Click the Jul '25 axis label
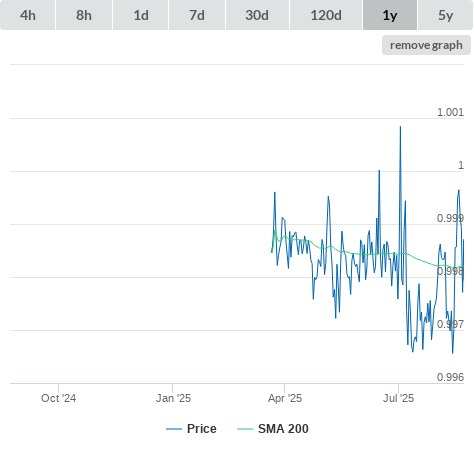The height and width of the screenshot is (455, 474). [398, 398]
